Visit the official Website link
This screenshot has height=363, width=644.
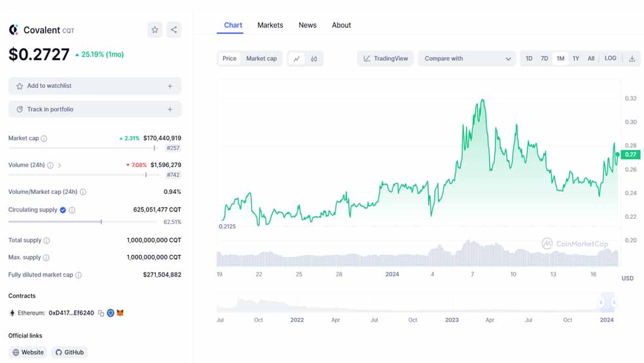[28, 353]
